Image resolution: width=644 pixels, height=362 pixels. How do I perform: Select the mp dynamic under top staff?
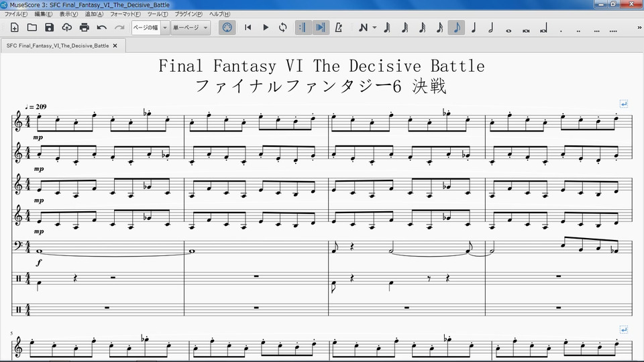coord(38,137)
